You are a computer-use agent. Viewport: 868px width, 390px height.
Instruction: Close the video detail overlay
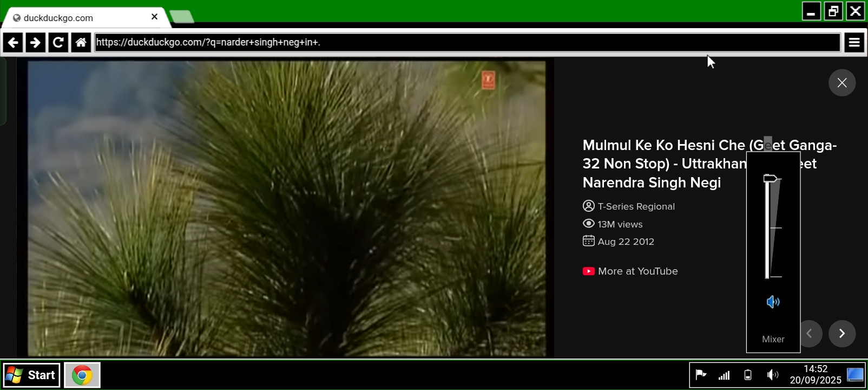(x=841, y=83)
